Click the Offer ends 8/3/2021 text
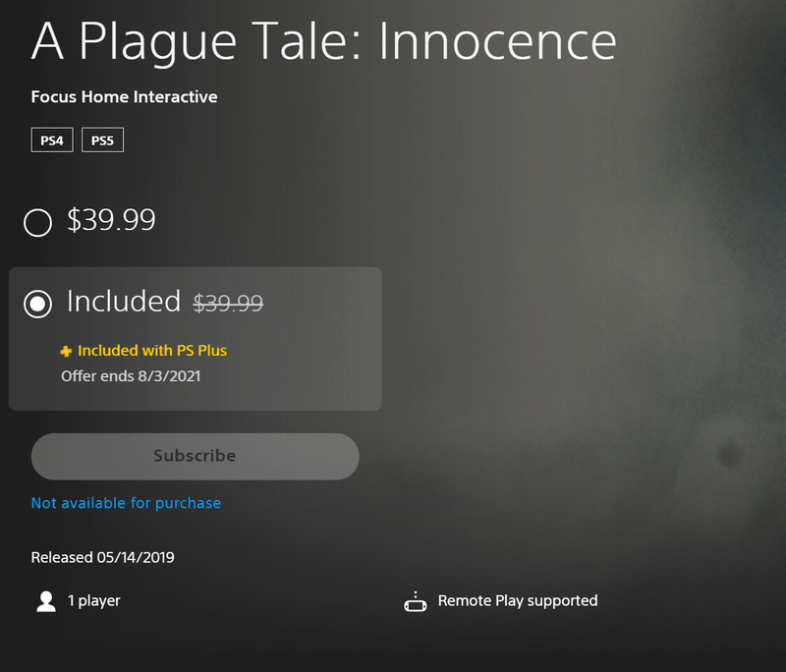This screenshot has height=672, width=786. point(131,376)
